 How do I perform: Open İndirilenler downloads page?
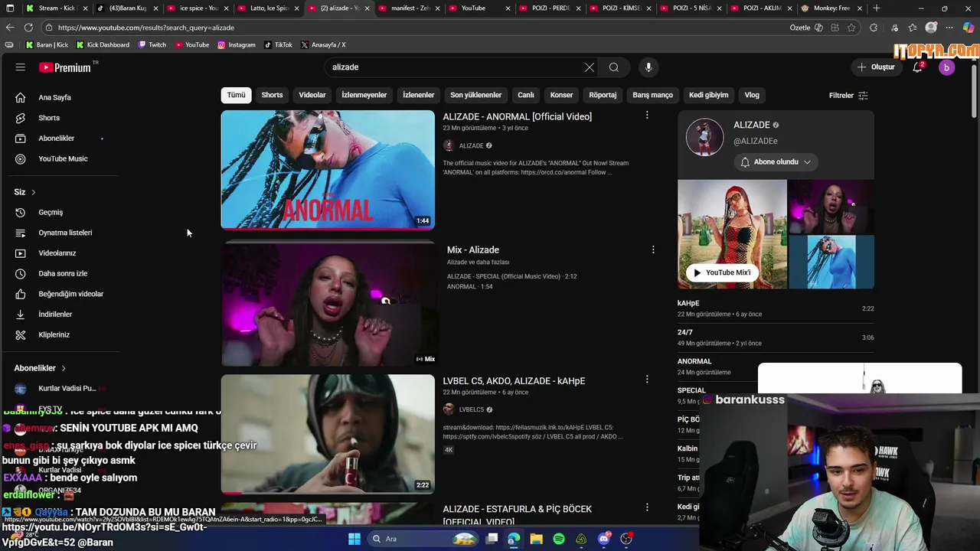pyautogui.click(x=55, y=315)
